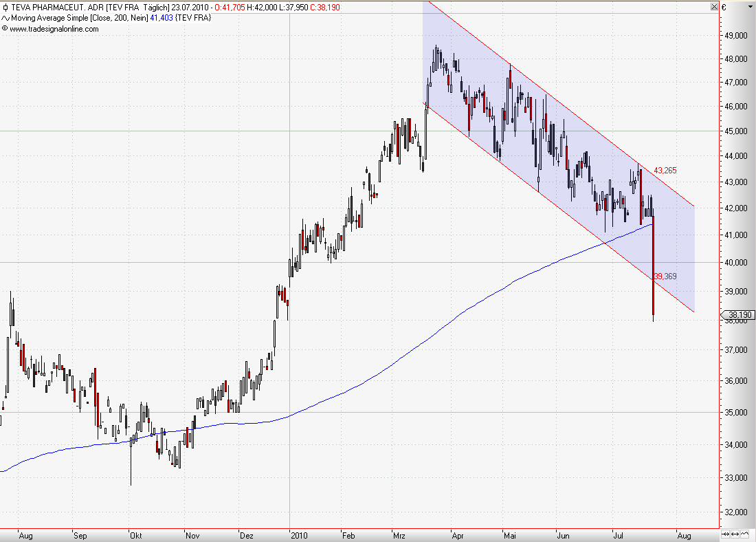Click the 45,000 level on price axis

point(736,131)
